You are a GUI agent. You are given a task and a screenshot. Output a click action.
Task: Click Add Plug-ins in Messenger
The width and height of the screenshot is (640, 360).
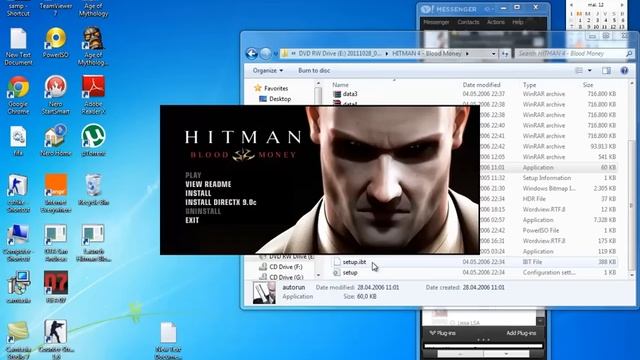521,333
